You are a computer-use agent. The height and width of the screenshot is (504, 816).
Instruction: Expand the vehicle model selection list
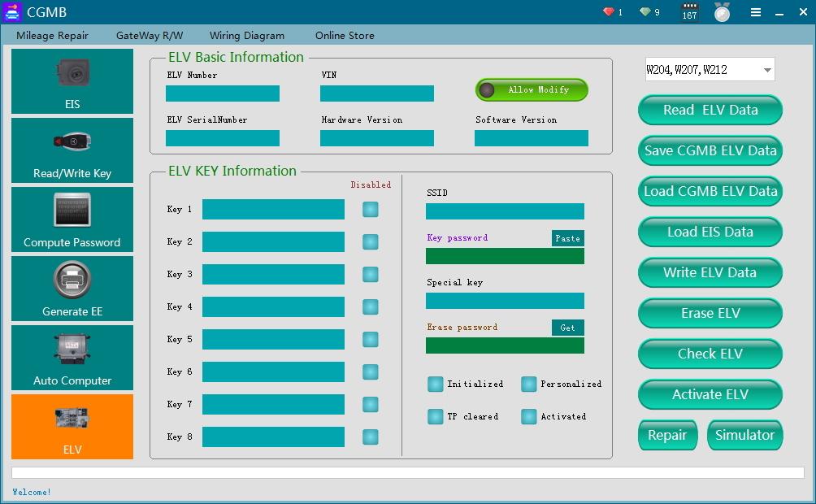766,69
